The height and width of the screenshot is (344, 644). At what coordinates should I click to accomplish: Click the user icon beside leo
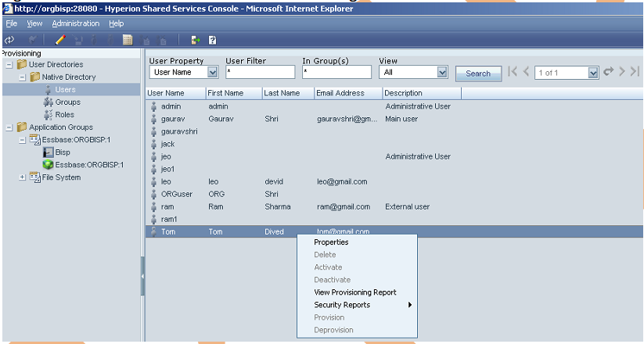pos(153,181)
